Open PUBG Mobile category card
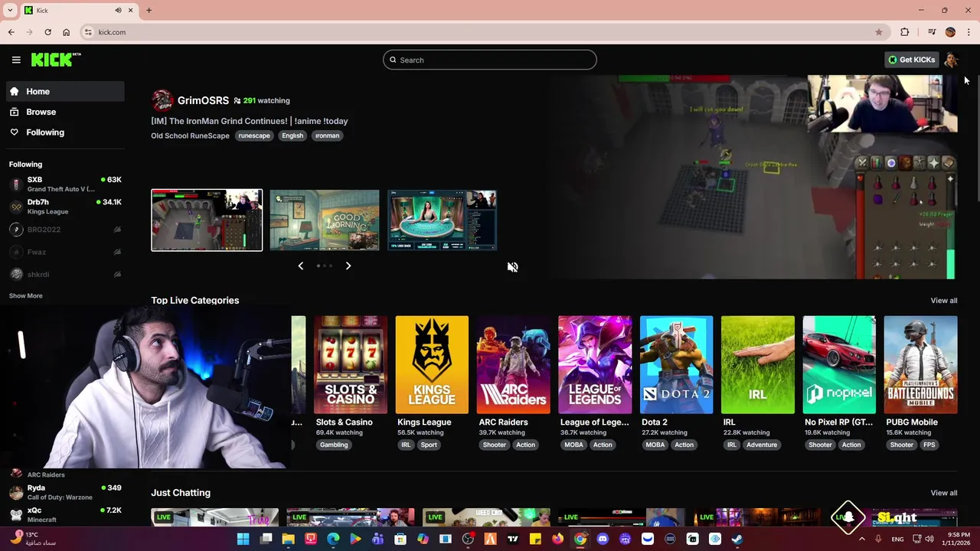The image size is (980, 551). (920, 365)
